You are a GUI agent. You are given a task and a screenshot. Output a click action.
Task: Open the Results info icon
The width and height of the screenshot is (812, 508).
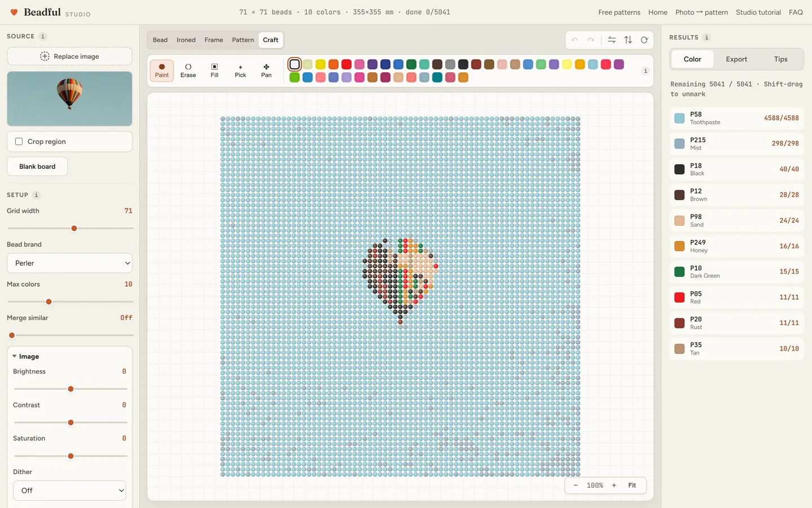point(707,37)
